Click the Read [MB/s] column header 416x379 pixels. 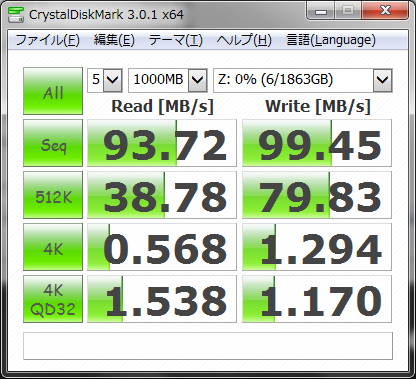click(162, 107)
